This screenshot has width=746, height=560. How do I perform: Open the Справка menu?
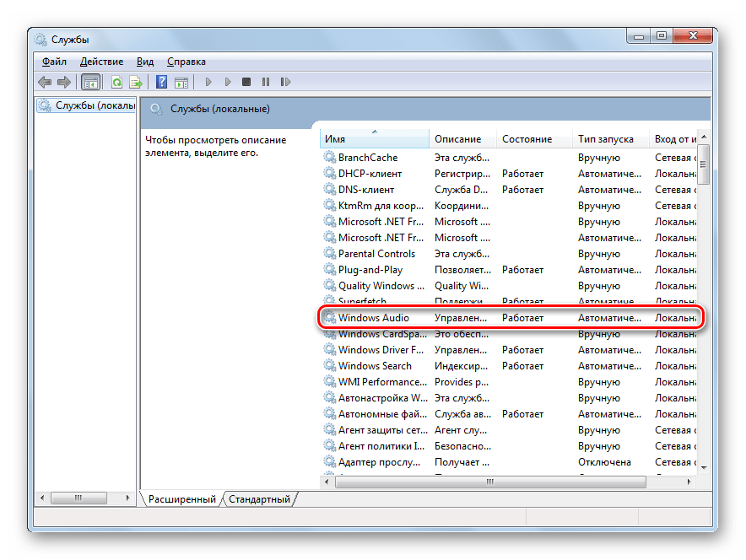(x=186, y=62)
